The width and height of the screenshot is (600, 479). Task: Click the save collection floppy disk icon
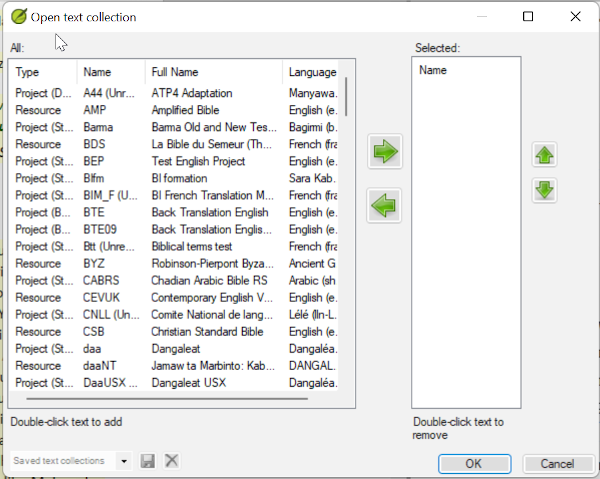149,461
